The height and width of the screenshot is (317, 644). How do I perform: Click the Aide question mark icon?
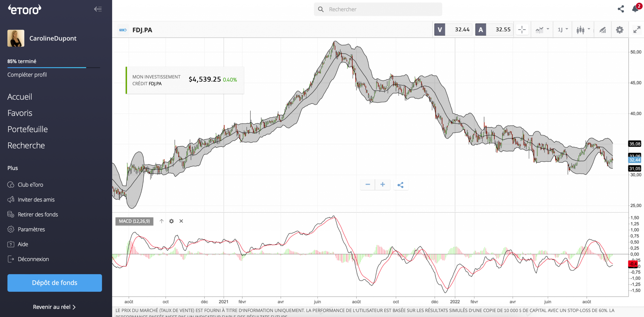tap(11, 244)
